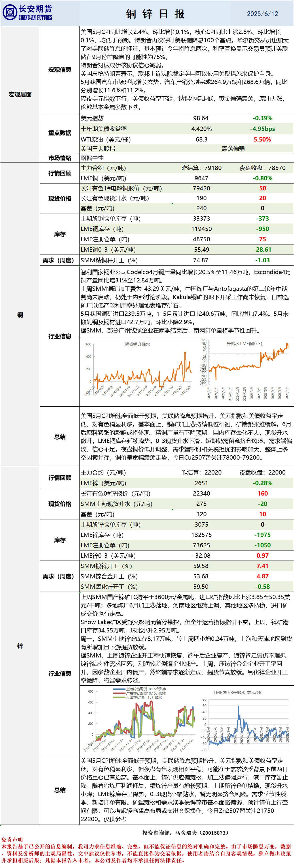The image size is (294, 868).
Task: Select the zinc LME注册仓单 value 73625
Action: pyautogui.click(x=202, y=545)
